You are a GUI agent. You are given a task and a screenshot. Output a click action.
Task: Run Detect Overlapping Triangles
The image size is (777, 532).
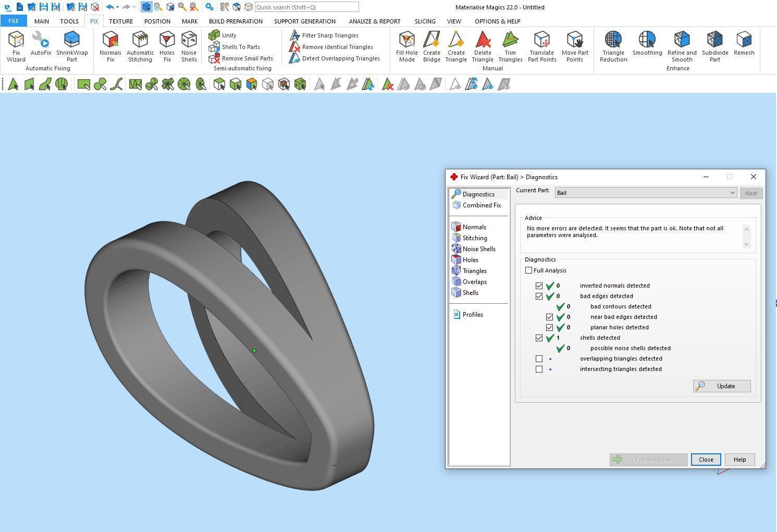tap(335, 58)
